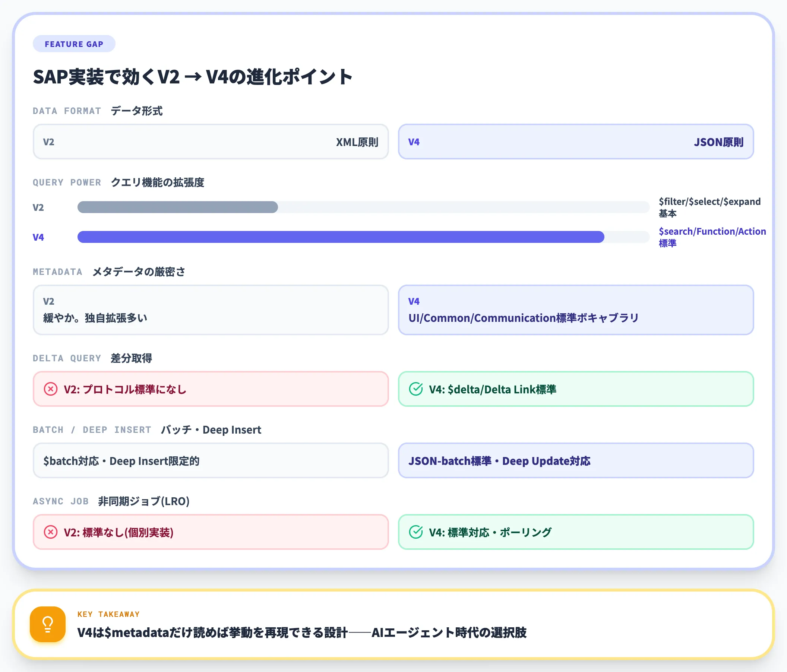Click the JSON原則 text
This screenshot has width=787, height=672.
tap(719, 142)
